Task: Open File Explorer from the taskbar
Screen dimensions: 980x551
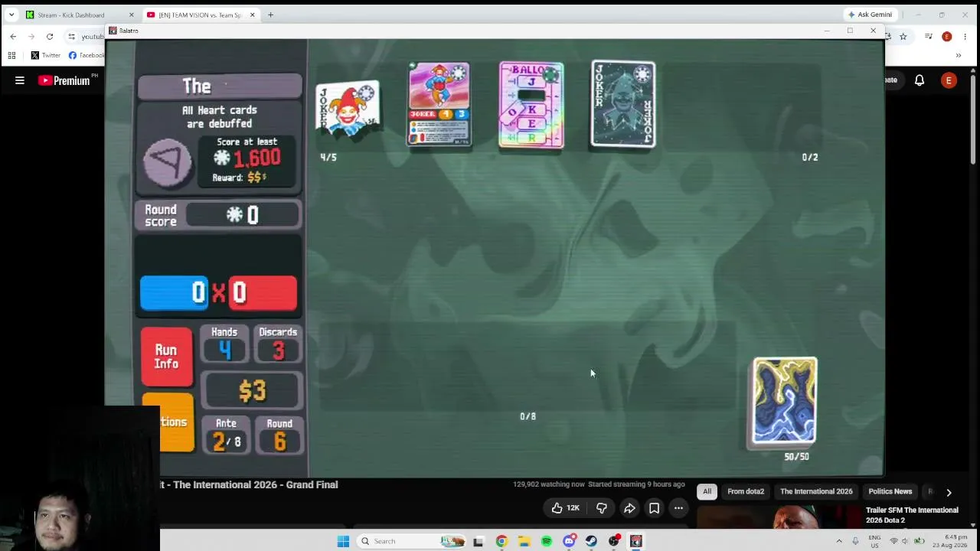Action: point(524,541)
